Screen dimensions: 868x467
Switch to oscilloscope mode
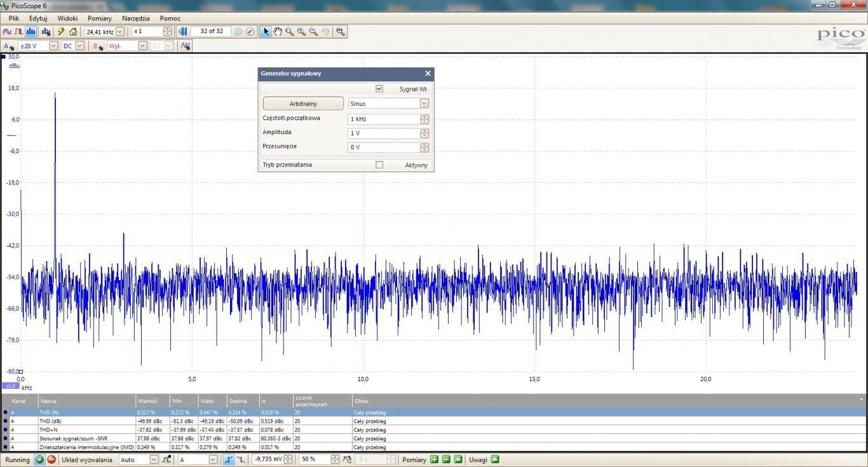pyautogui.click(x=7, y=31)
